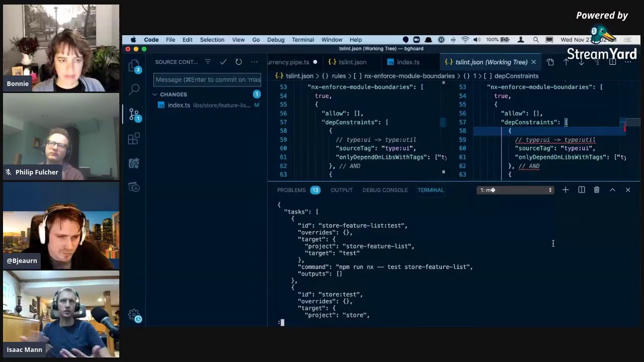Open the Debug menu
This screenshot has width=644, height=362.
(x=276, y=40)
